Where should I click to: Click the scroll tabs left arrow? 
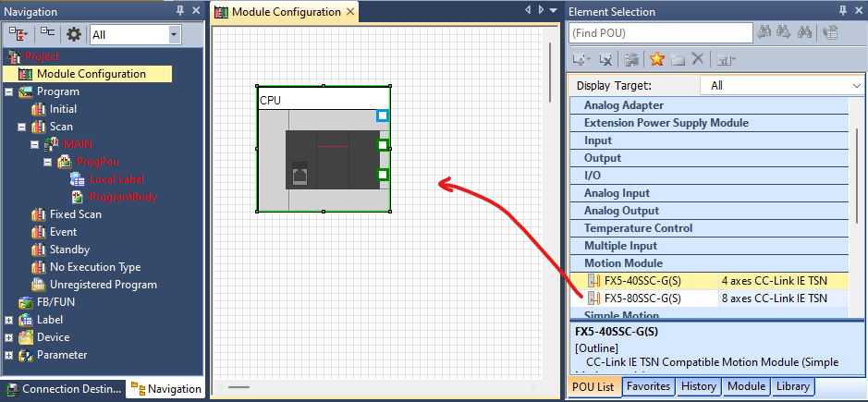click(x=528, y=10)
